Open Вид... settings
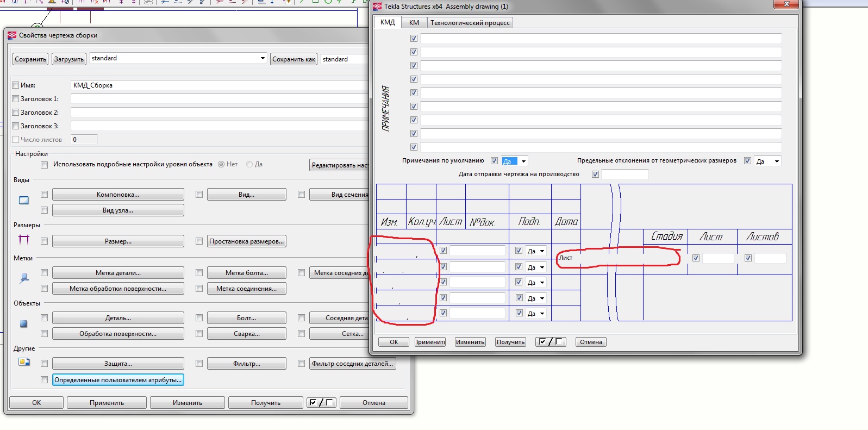 (247, 195)
